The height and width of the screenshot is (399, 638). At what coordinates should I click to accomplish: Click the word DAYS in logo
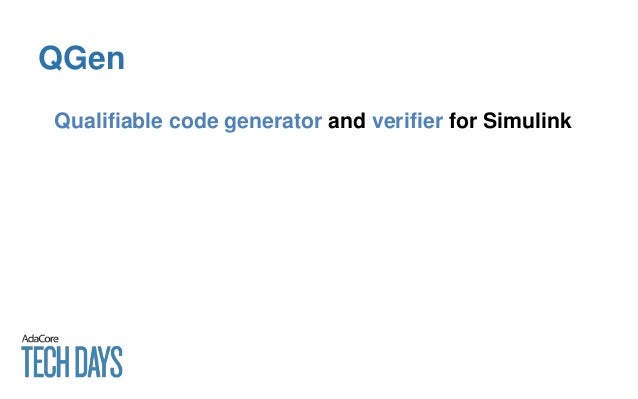[x=99, y=362]
